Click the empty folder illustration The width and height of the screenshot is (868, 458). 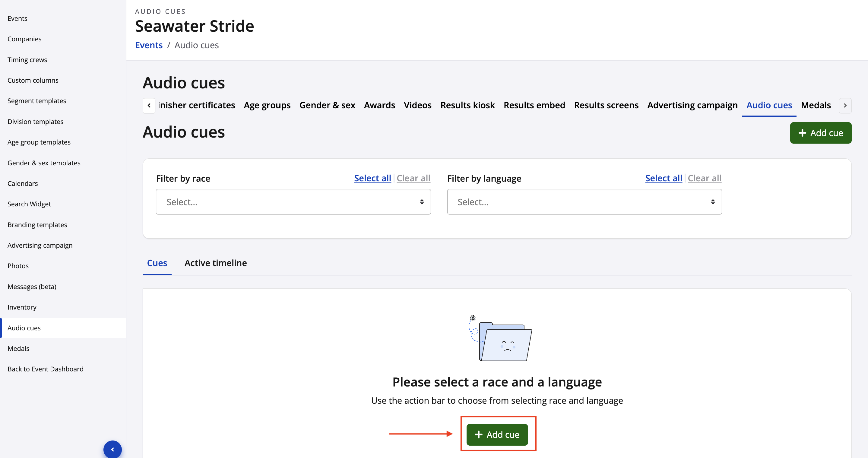[501, 339]
